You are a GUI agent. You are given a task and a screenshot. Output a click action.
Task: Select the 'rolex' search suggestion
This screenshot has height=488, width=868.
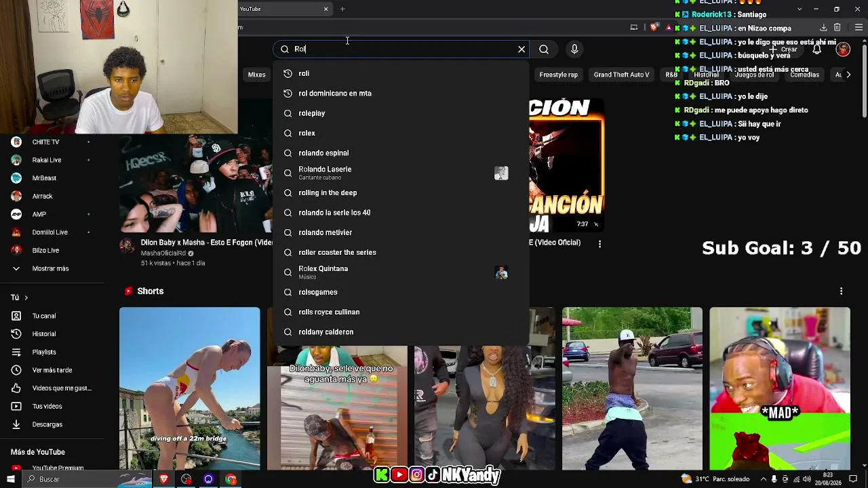[x=401, y=133]
